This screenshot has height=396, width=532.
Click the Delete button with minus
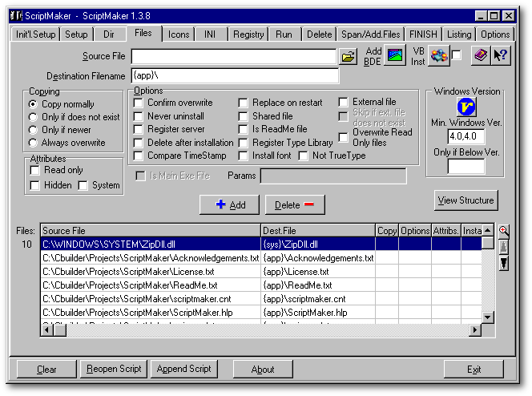point(295,204)
